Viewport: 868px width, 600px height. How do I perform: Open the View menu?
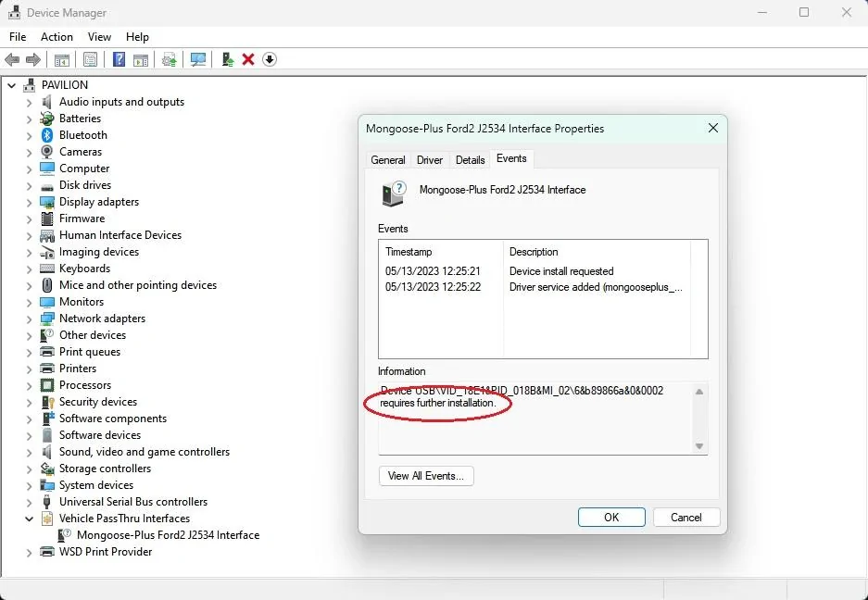pos(99,36)
